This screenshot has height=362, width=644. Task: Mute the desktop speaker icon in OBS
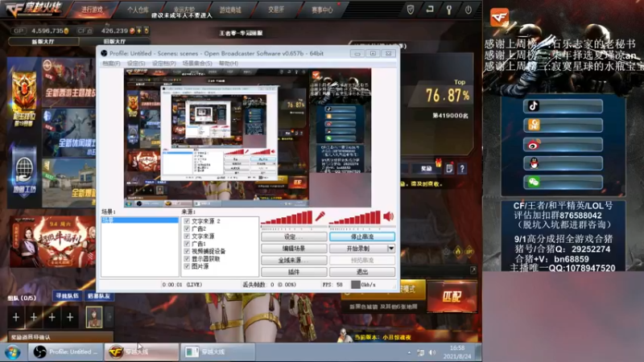[x=388, y=216]
